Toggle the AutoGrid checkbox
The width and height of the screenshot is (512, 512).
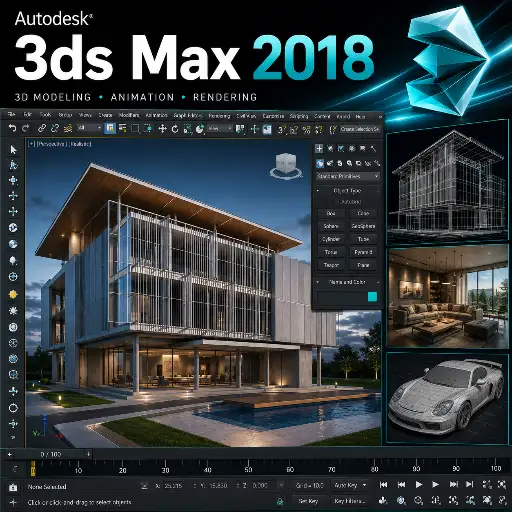[x=337, y=202]
